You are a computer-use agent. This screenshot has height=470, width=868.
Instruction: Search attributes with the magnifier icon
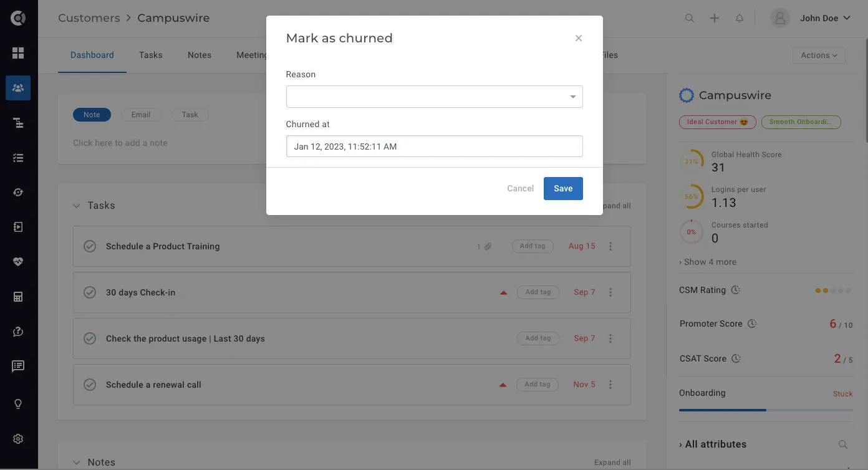click(x=843, y=444)
